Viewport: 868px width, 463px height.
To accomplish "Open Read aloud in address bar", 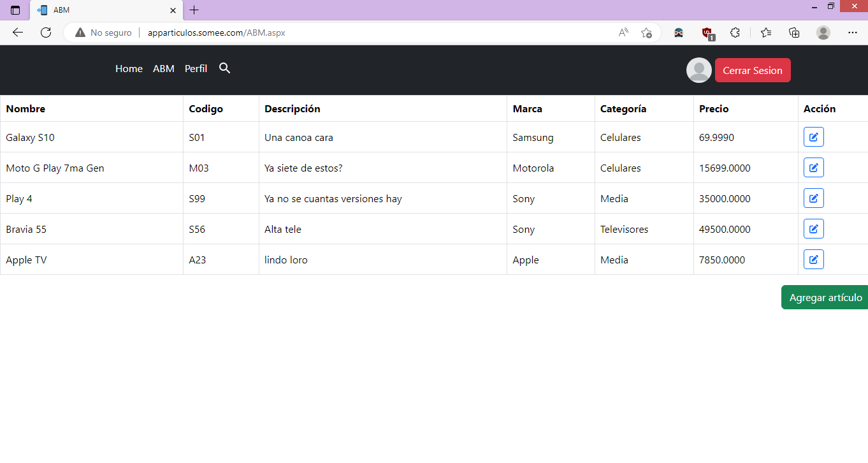I will [x=623, y=33].
